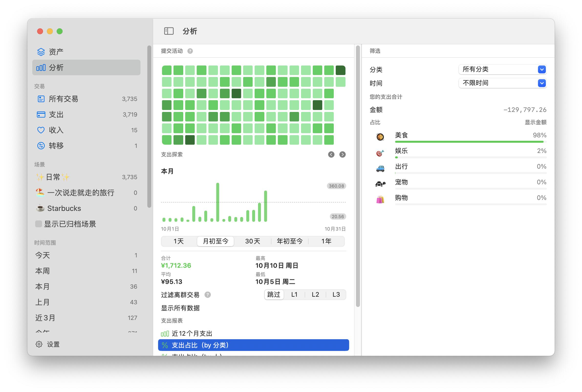Open the 资产 assets section
The image size is (582, 392).
(56, 52)
